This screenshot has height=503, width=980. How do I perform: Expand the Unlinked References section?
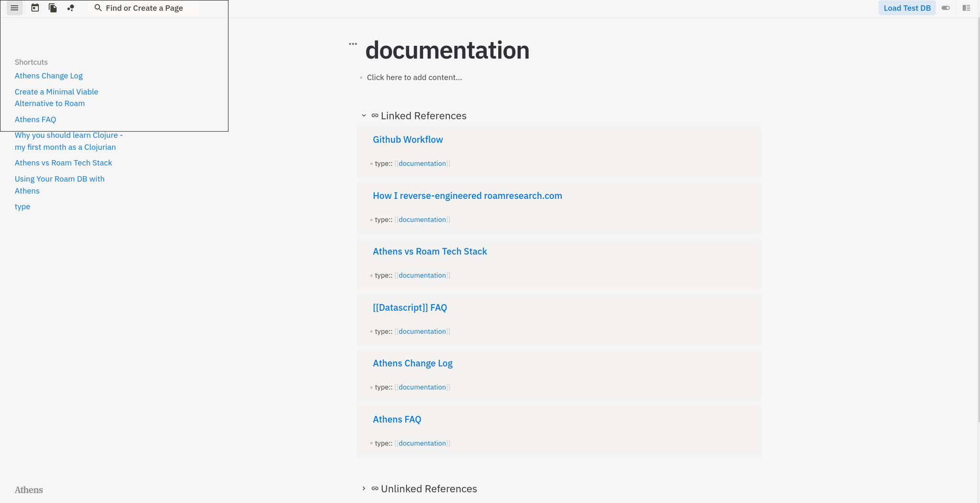click(x=364, y=489)
